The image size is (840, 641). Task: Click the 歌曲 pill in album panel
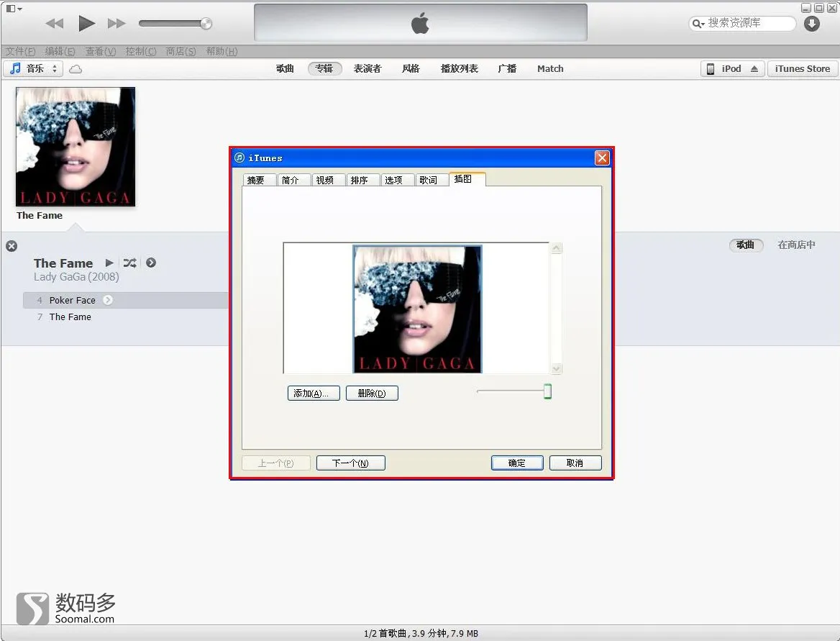click(745, 245)
